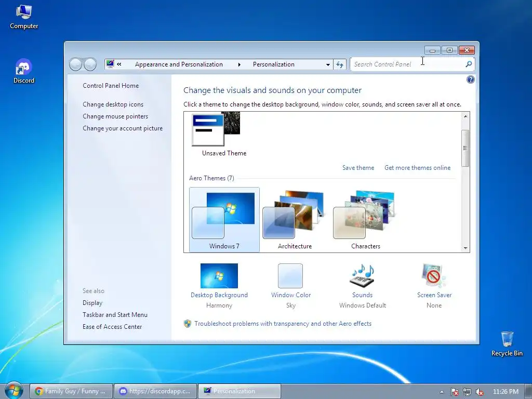Switch to Family Guy Chrome taskbar button
Viewport: 532px width, 399px height.
71,391
